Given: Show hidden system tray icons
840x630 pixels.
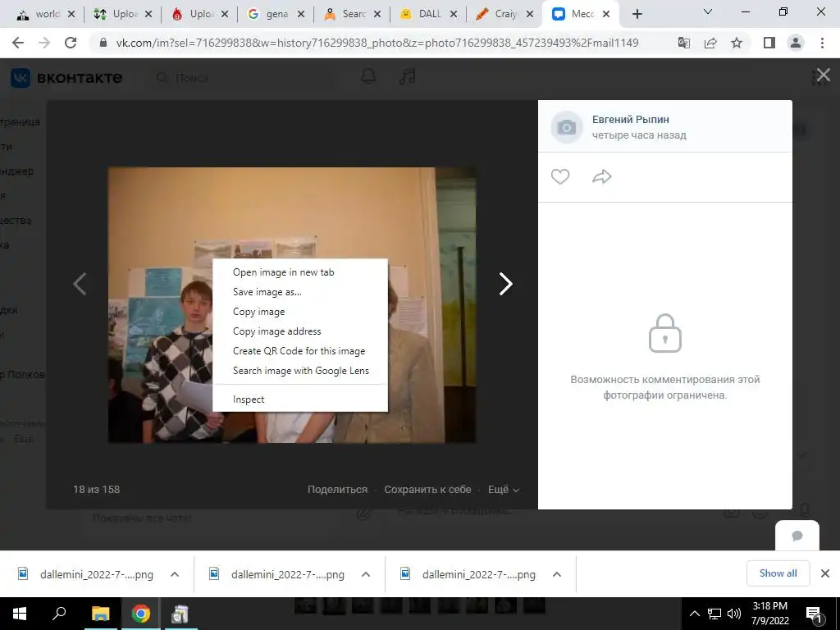Looking at the screenshot, I should [x=694, y=614].
